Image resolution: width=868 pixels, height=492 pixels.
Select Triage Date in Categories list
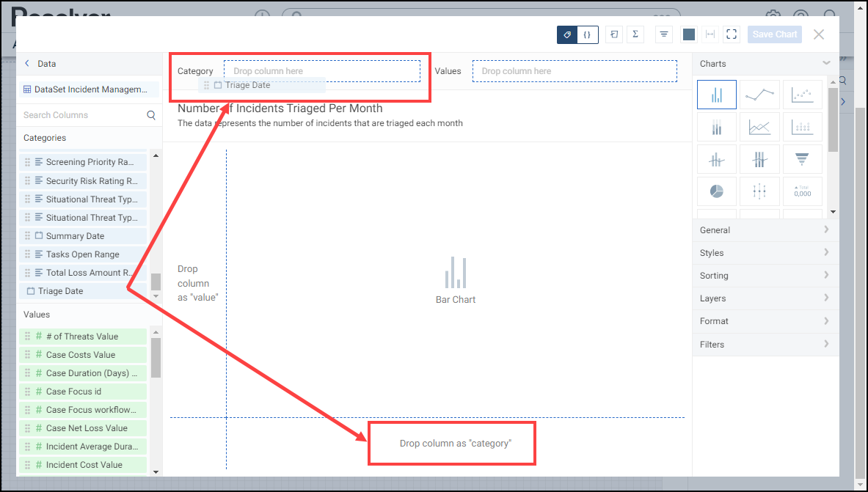83,291
